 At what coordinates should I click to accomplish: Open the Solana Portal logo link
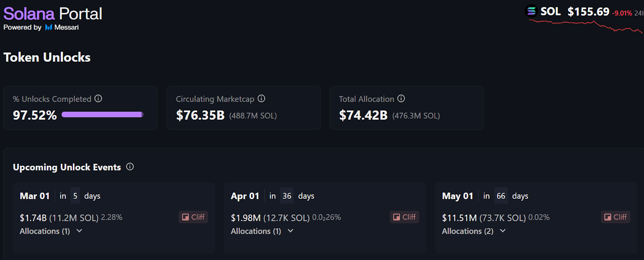pos(53,14)
